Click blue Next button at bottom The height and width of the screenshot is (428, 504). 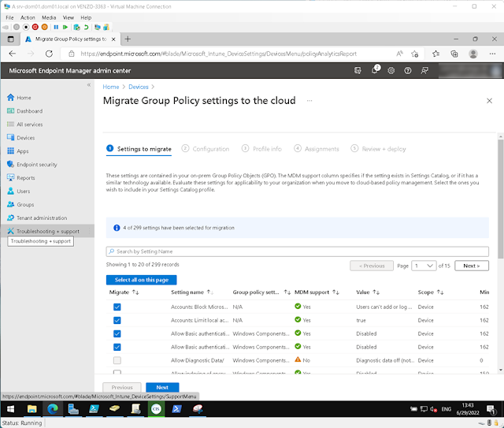click(162, 388)
